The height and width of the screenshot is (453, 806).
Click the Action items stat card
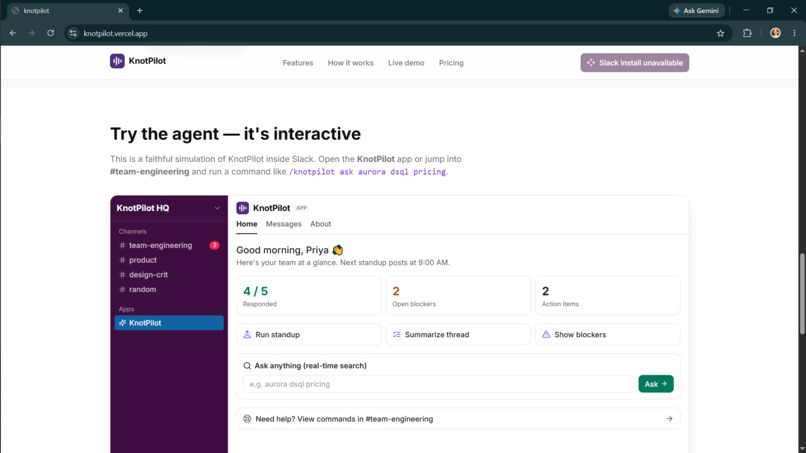pos(608,296)
